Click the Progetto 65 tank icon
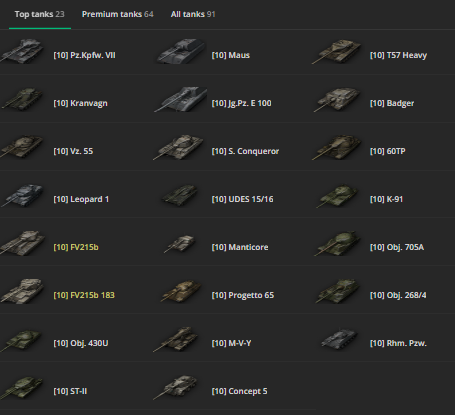The height and width of the screenshot is (415, 455). point(181,291)
